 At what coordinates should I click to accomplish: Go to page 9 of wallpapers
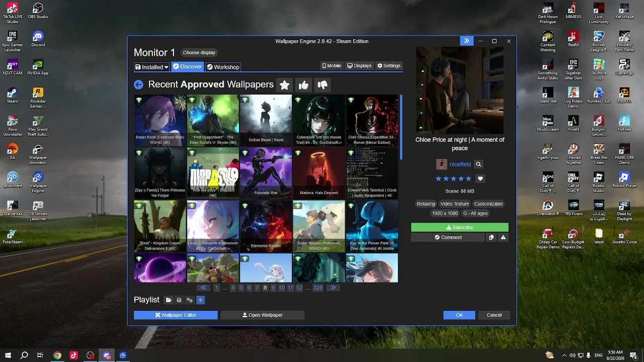coord(273,288)
